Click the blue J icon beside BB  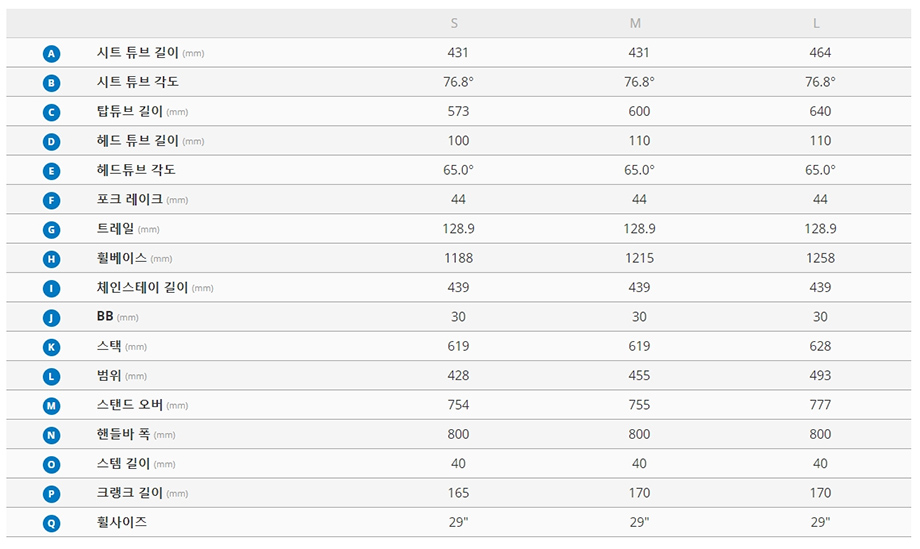coord(52,318)
